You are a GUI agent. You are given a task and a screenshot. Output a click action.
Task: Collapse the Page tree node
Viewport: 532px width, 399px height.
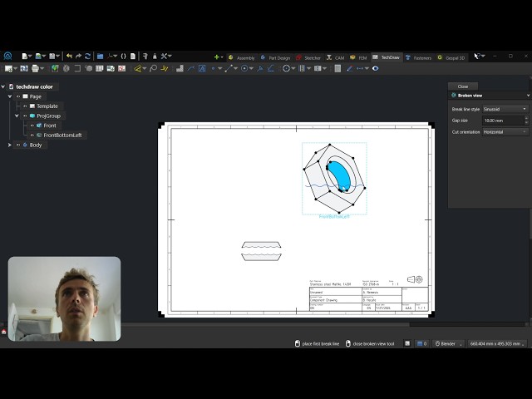[x=10, y=96]
